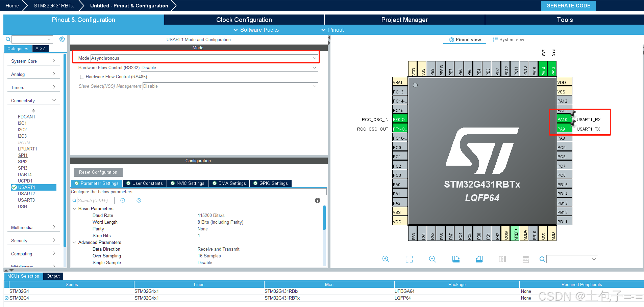Expand the Security category

tap(33, 241)
